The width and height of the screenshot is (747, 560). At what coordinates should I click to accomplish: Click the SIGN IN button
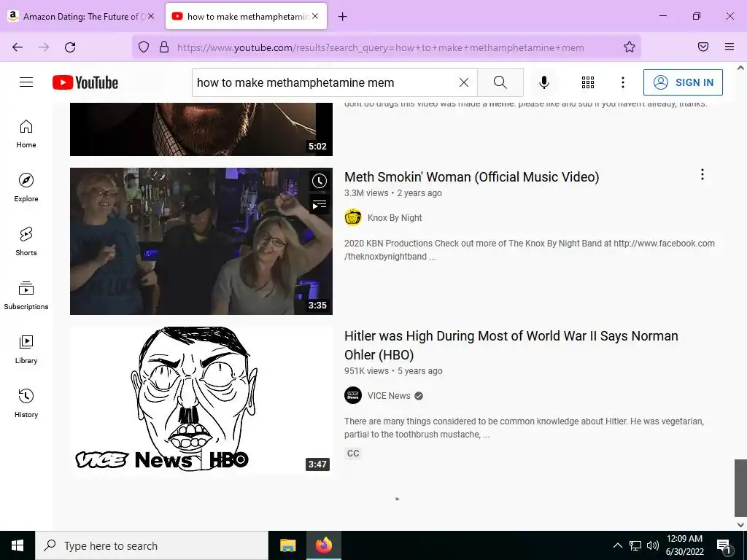point(683,82)
